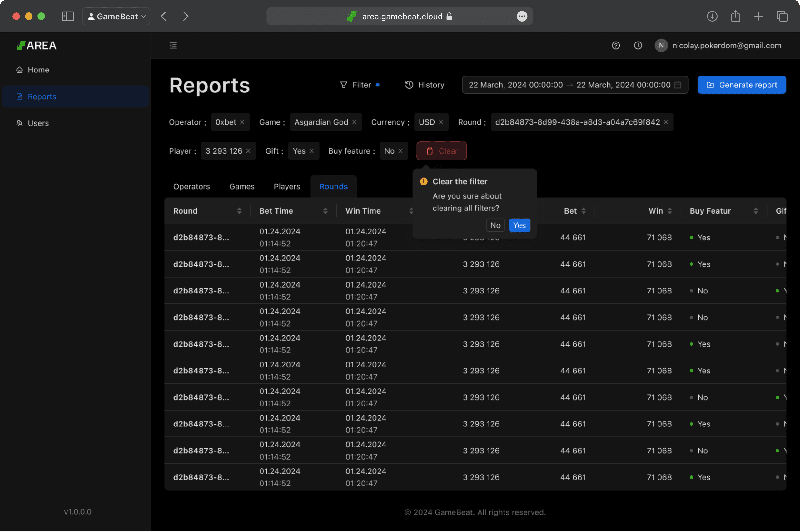800x532 pixels.
Task: Open the GameBeat profile dropdown
Action: tap(116, 16)
